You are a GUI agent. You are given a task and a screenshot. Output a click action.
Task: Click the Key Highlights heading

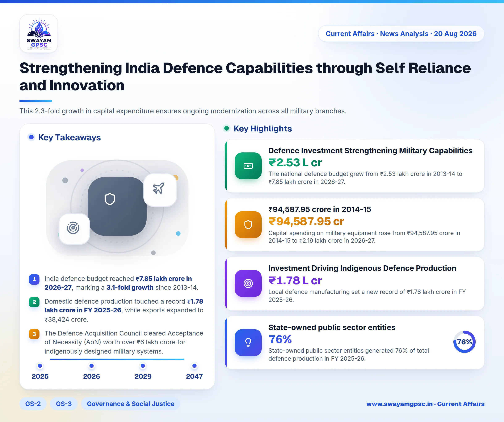(x=262, y=128)
